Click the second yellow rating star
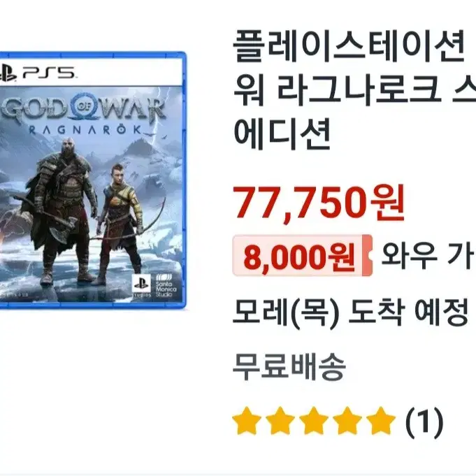476x476 pixels. [280, 421]
